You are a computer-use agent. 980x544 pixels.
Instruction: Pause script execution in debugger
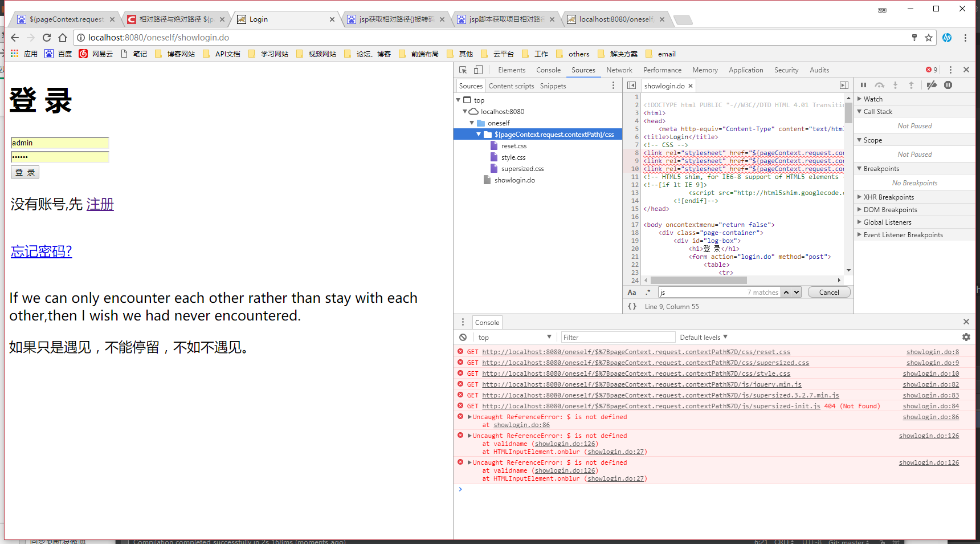click(863, 86)
